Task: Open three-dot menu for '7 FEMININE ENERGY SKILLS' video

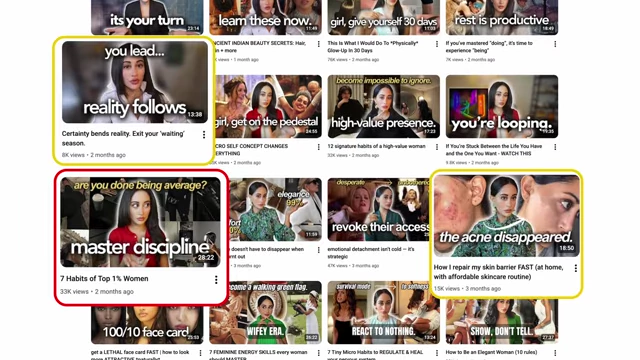Action: pyautogui.click(x=318, y=353)
